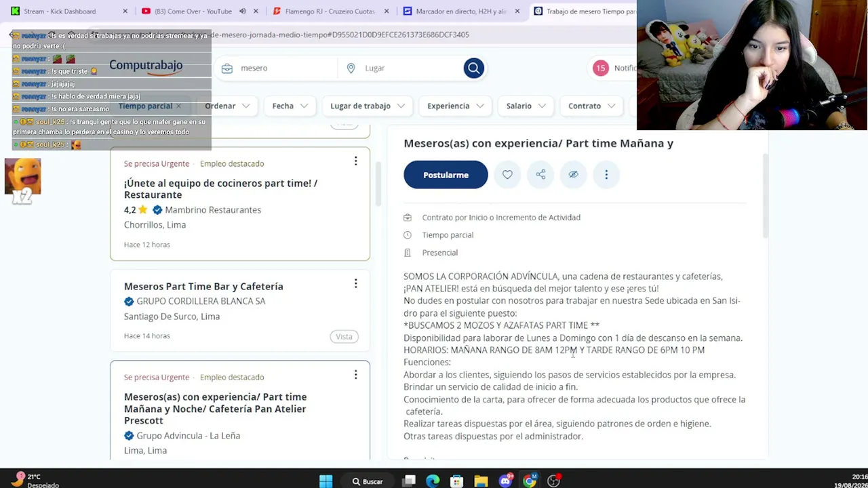Open options menu for the Pan Atelier Prescott card
The width and height of the screenshot is (868, 488).
click(x=355, y=375)
